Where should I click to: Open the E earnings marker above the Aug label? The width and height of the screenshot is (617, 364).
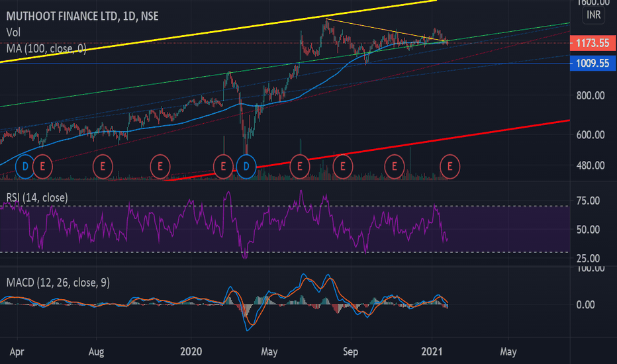point(103,167)
